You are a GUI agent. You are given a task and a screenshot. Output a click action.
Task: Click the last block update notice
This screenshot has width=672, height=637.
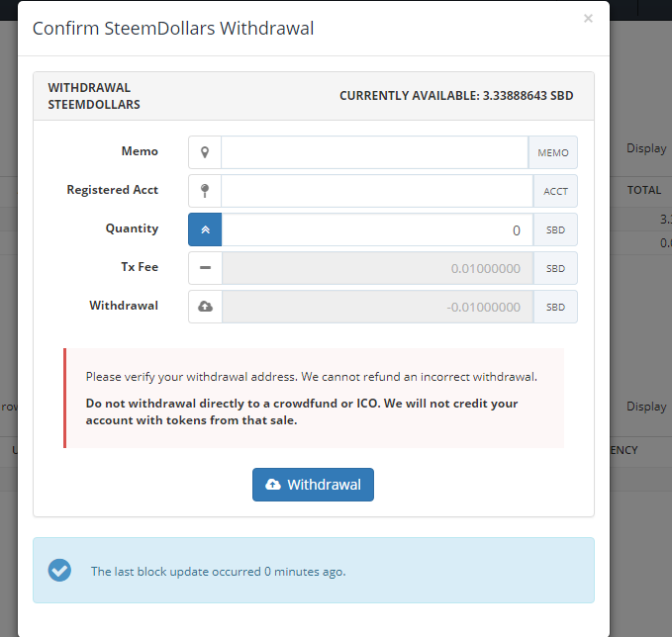314,570
